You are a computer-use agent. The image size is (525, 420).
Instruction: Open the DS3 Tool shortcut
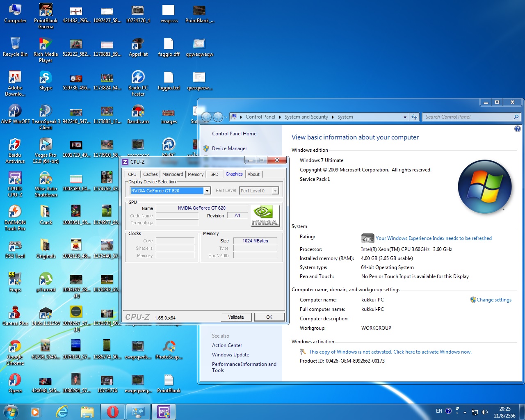[15, 249]
